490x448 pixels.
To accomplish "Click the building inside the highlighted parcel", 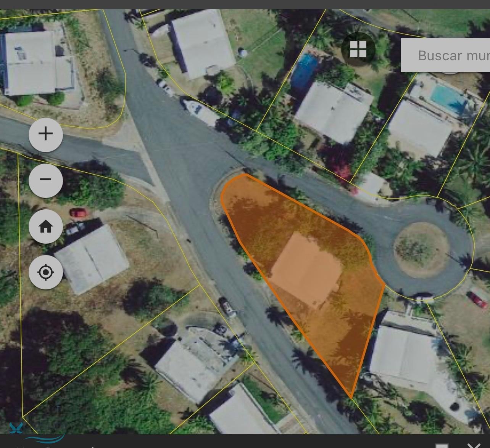I will point(307,270).
